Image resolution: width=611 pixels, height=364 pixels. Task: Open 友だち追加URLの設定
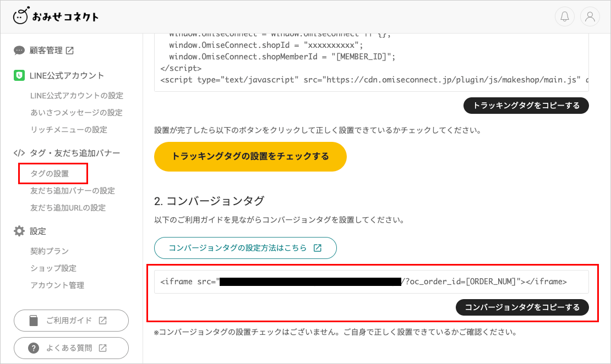point(68,208)
